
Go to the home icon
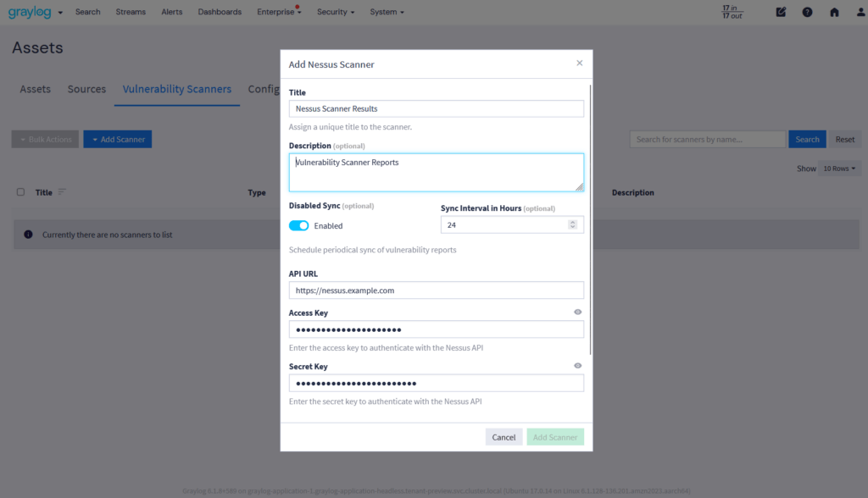tap(834, 12)
